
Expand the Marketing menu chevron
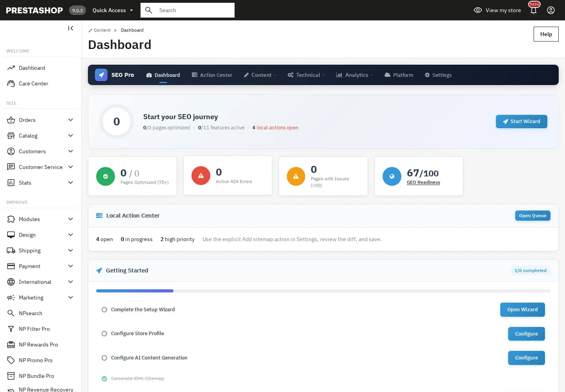pyautogui.click(x=71, y=298)
